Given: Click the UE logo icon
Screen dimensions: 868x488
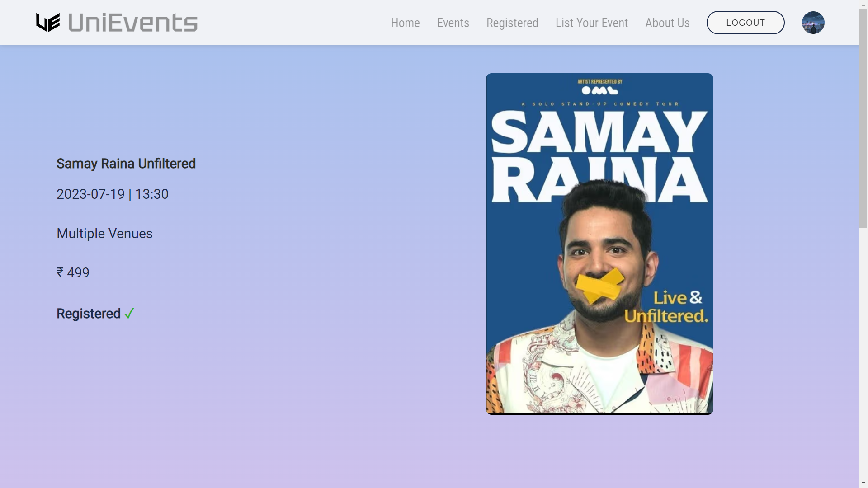Looking at the screenshot, I should pos(48,23).
